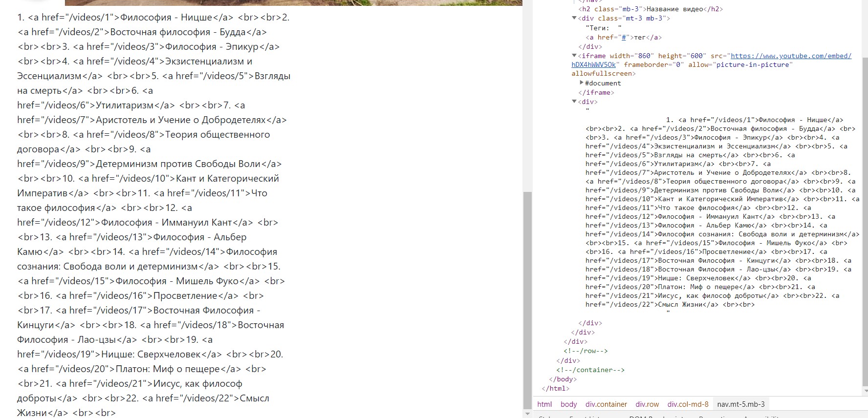Screen dimensions: 868x418
Task: Click page line with "Ницше: Сверхчеловек"
Action: point(150,354)
